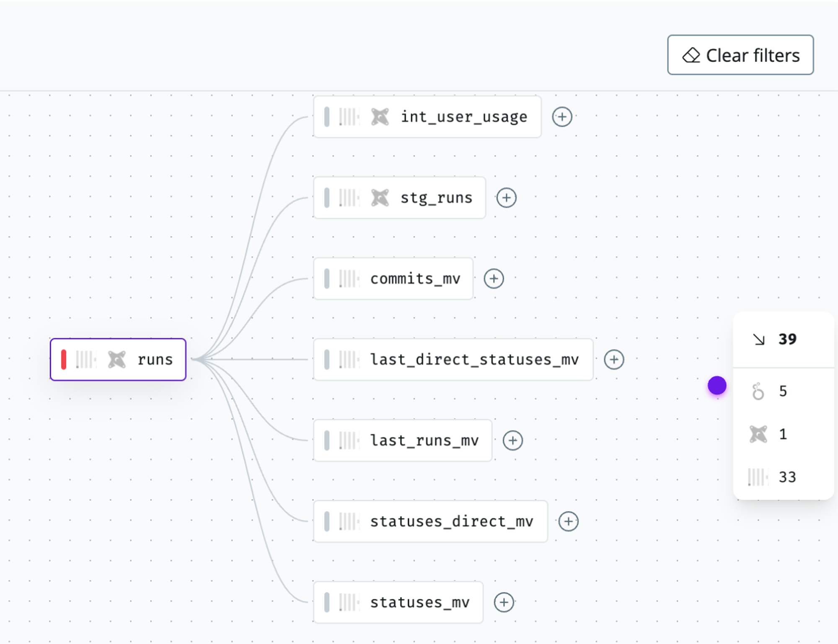Click the table icon beside count 33
838x644 pixels.
[x=758, y=477]
